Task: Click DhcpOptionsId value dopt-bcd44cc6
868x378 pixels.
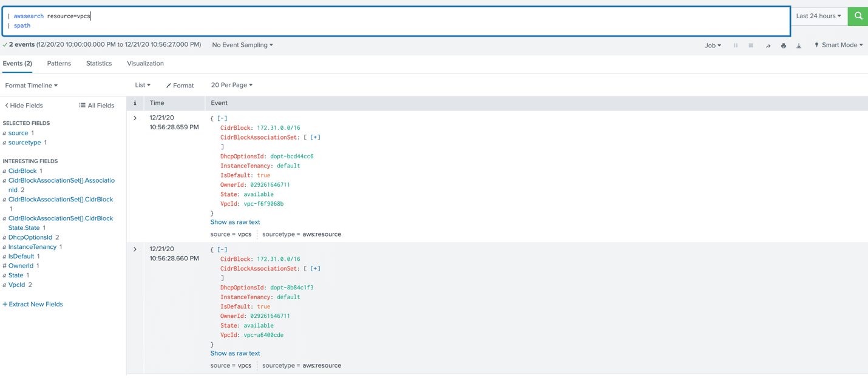Action: pyautogui.click(x=292, y=157)
